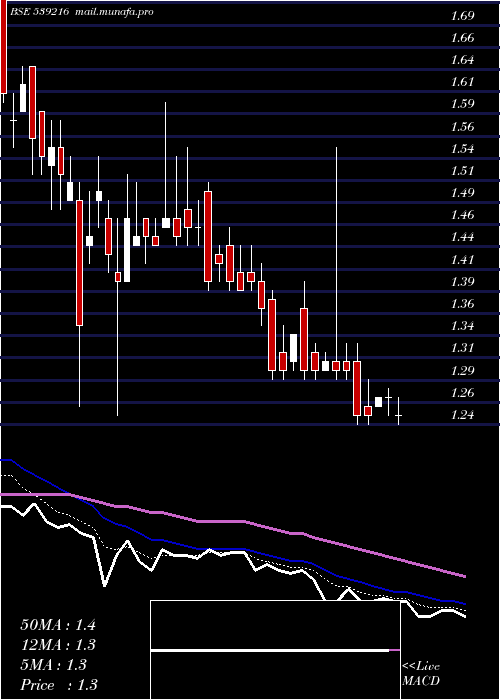Click the 1.59 price axis label
This screenshot has height=700, width=500.
pos(462,105)
